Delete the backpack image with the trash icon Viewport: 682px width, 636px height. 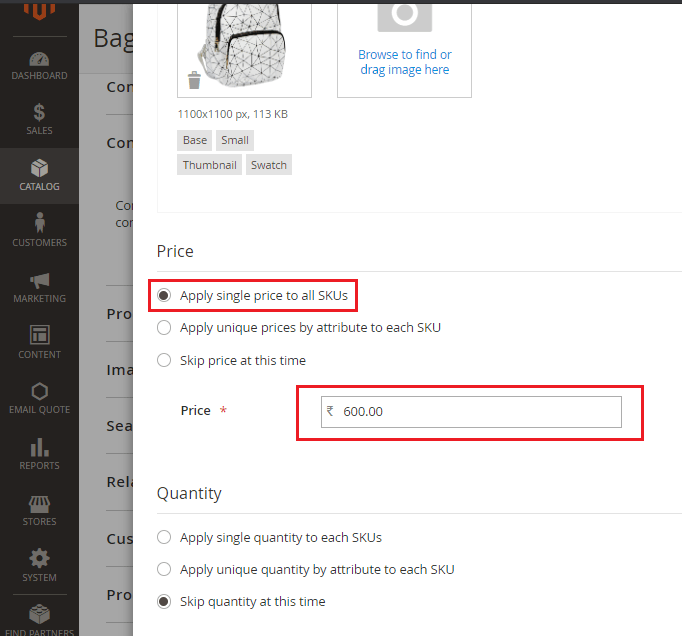(194, 80)
